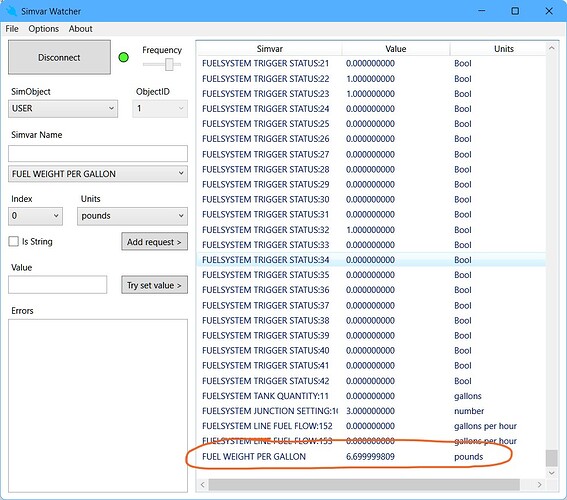
Task: Click the horizontal scroll right arrow
Action: 540,484
